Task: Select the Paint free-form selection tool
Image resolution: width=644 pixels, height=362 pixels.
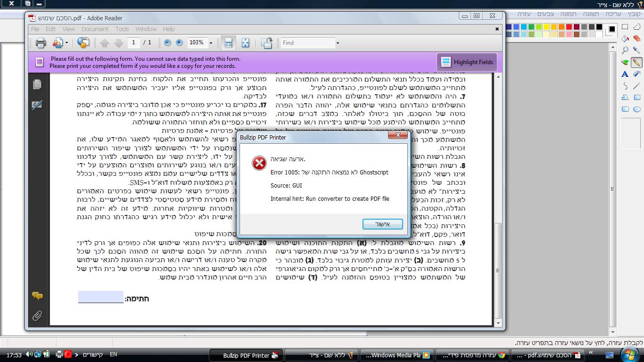Action: [x=636, y=27]
